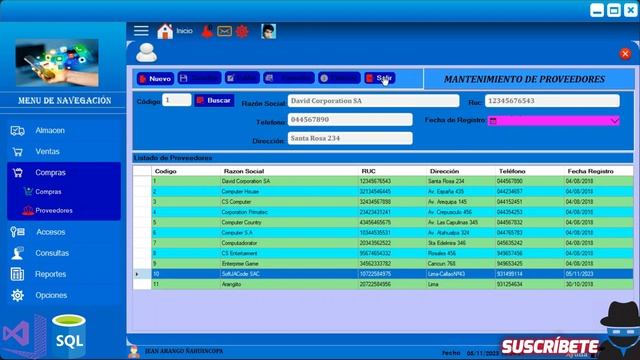Click the Ventas shopping cart icon
640x360 pixels.
(x=18, y=152)
